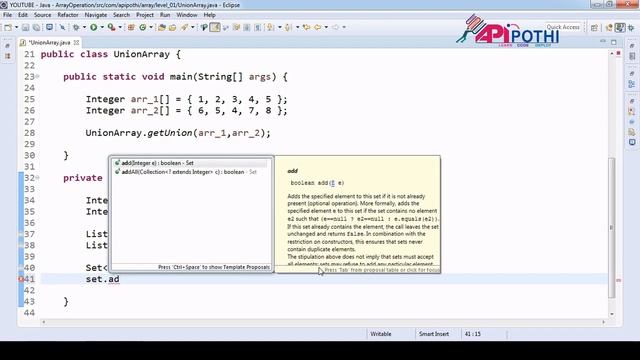The height and width of the screenshot is (360, 640).
Task: Collapse the main method fold at line 23
Action: tap(37, 76)
